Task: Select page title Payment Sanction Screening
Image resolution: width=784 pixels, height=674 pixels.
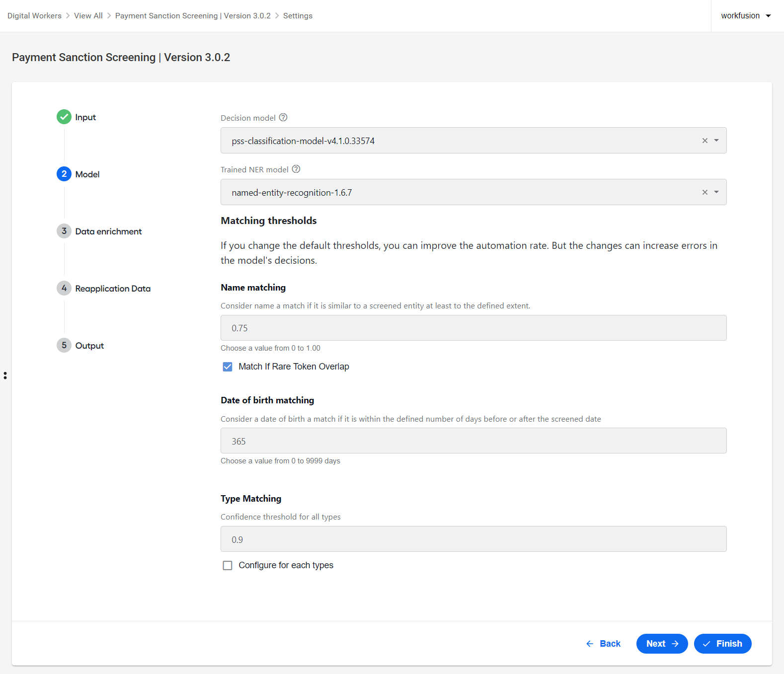Action: pyautogui.click(x=121, y=58)
